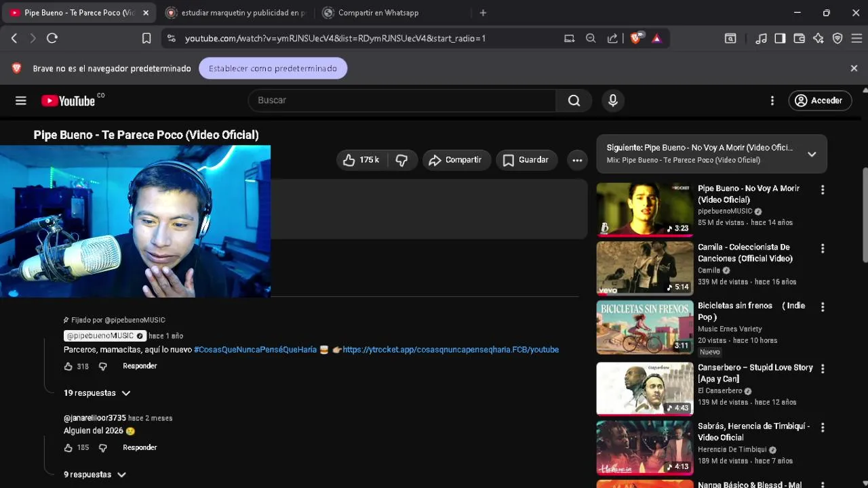Open Brave main menu hamburger
Viewport: 868px width, 488px height.
(856, 39)
